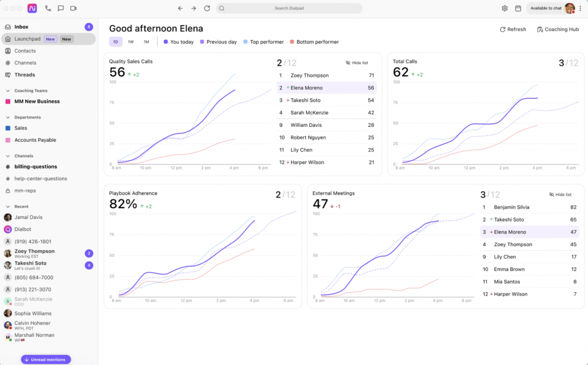Open Inbox in the sidebar

21,27
